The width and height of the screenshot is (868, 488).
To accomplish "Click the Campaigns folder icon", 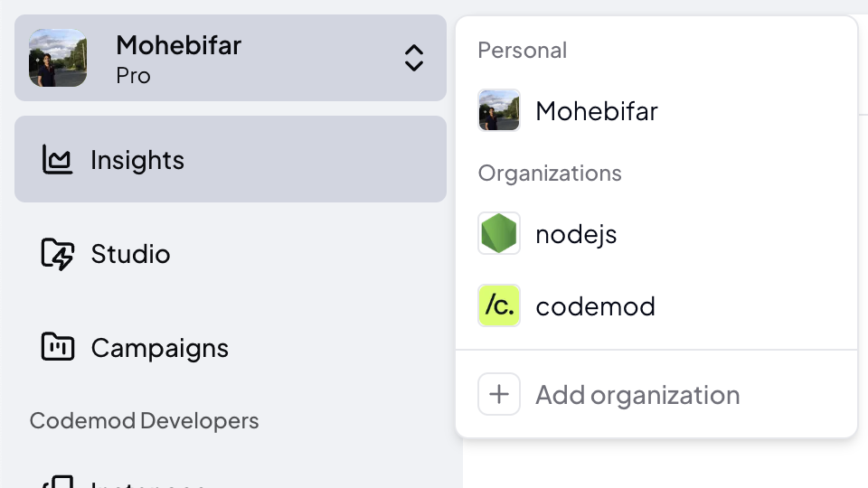I will 57,347.
